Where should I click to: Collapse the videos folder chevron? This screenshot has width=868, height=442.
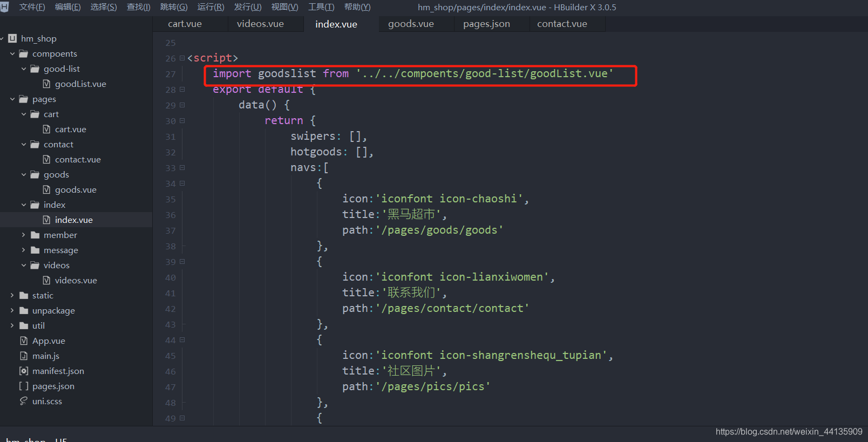tap(24, 266)
